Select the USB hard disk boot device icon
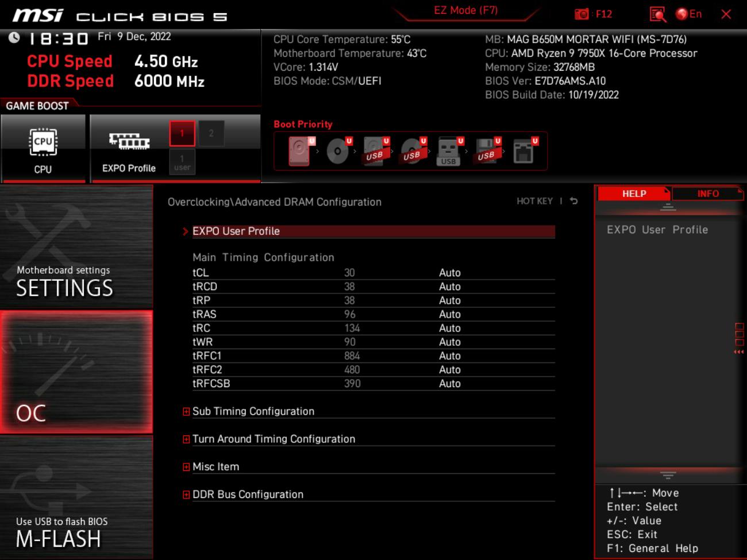 (375, 151)
